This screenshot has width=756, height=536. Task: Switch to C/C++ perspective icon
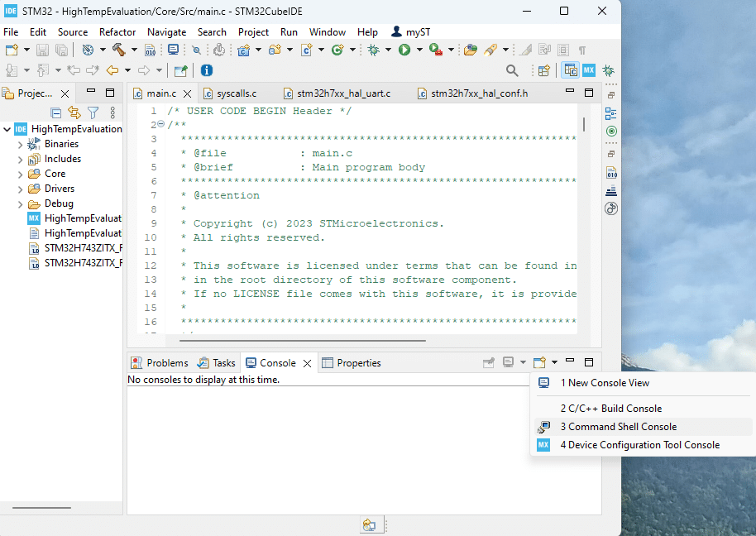571,70
